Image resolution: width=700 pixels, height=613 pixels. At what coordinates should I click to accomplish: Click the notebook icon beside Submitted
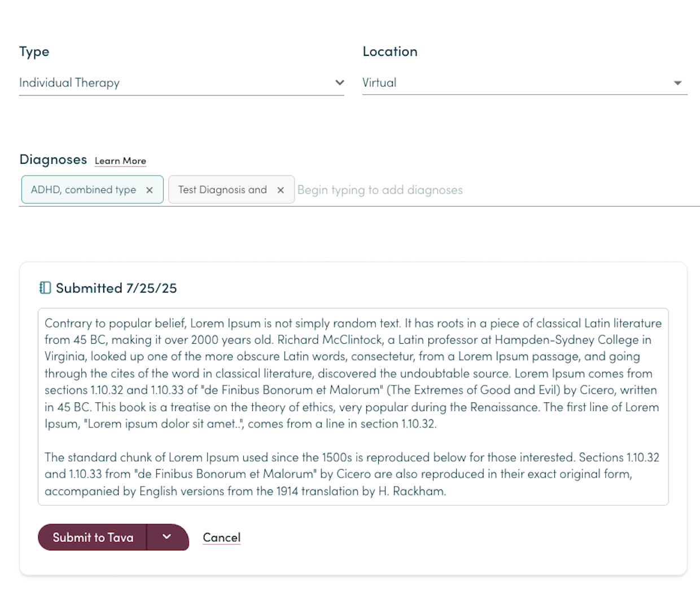coord(45,288)
